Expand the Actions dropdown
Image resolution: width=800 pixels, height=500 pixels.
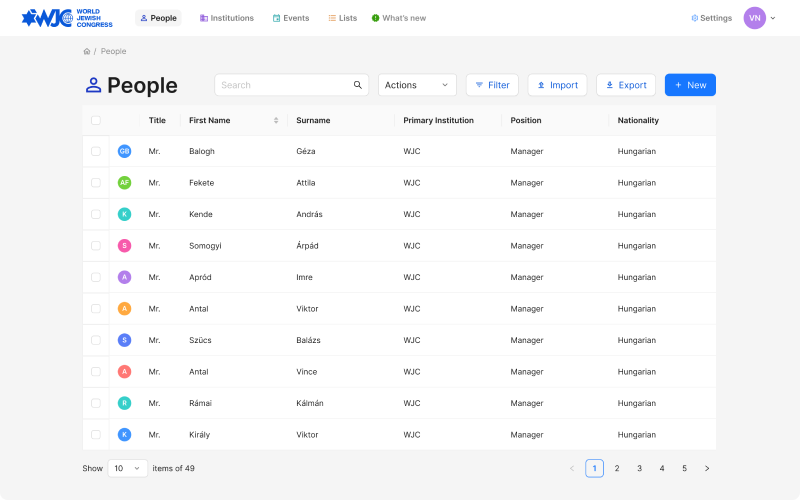(x=417, y=85)
